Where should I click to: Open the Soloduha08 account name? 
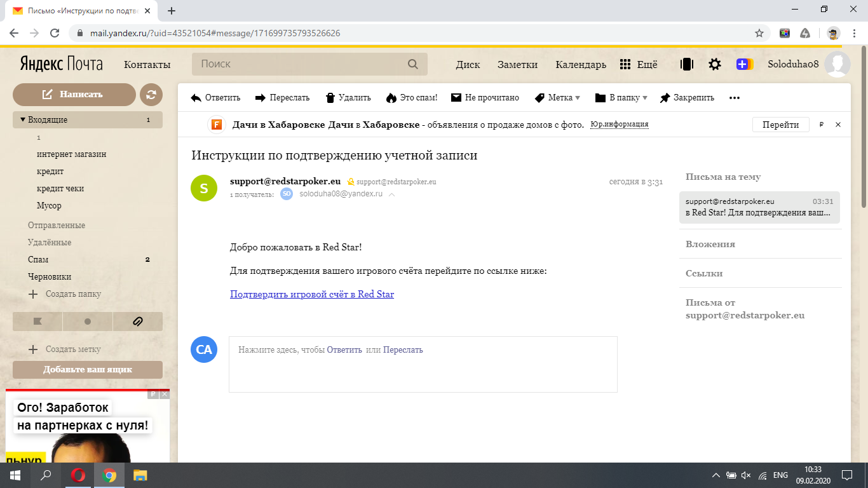coord(793,64)
